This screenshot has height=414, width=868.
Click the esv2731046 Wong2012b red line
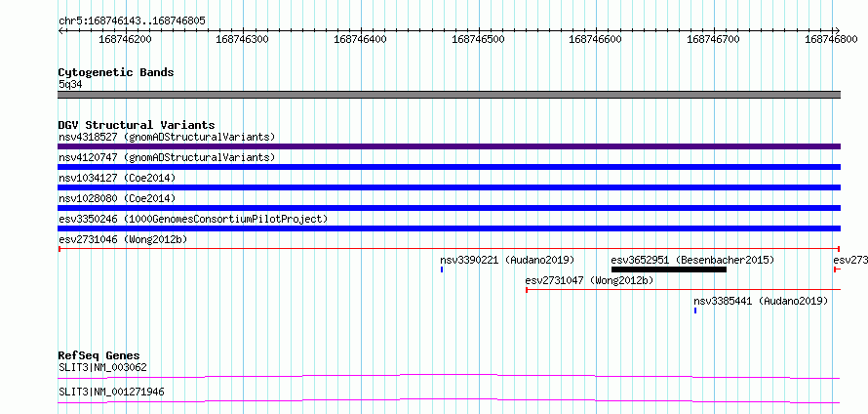(x=449, y=249)
